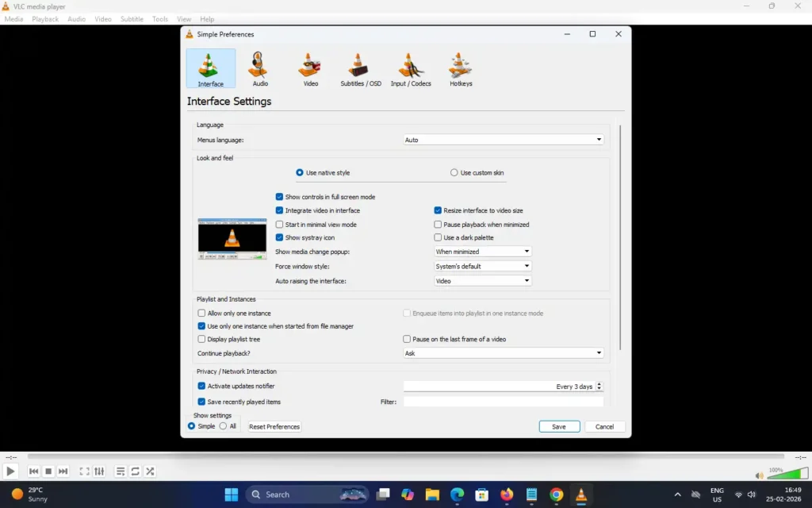The height and width of the screenshot is (508, 812).
Task: Open the Menus language dropdown
Action: coord(504,139)
